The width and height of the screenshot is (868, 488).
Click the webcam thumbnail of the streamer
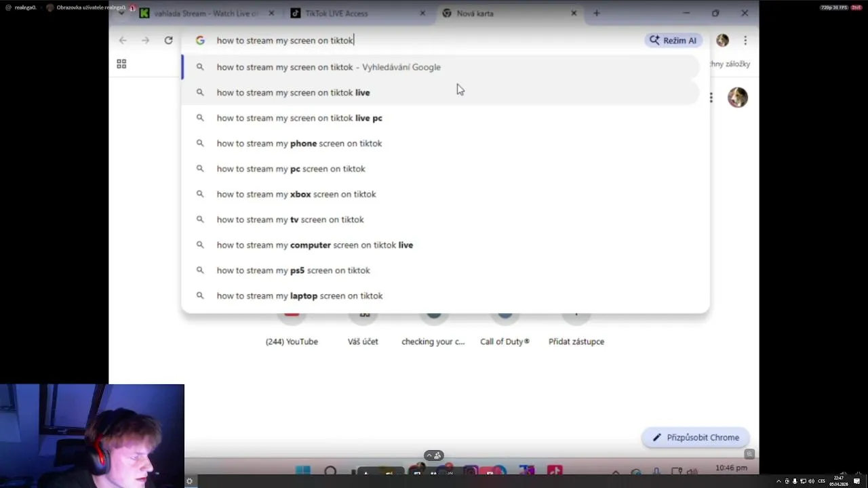click(92, 436)
